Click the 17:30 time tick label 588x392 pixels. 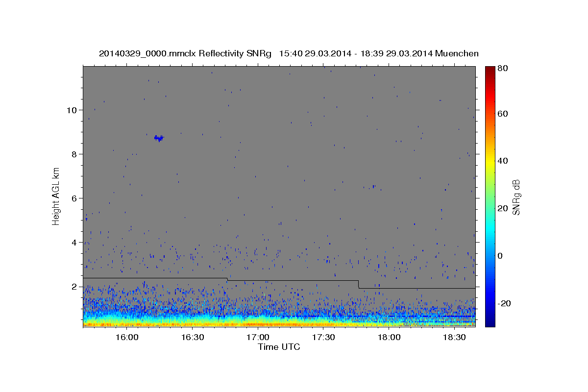[x=323, y=338]
